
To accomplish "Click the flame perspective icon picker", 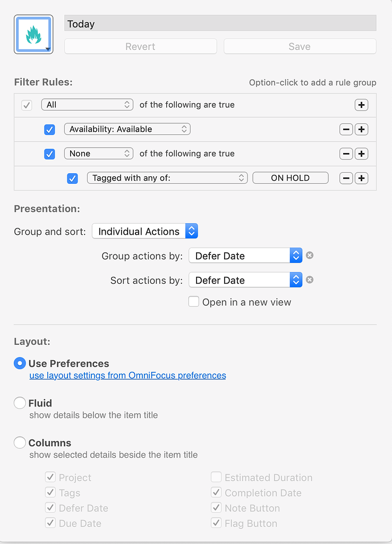I will (x=33, y=35).
